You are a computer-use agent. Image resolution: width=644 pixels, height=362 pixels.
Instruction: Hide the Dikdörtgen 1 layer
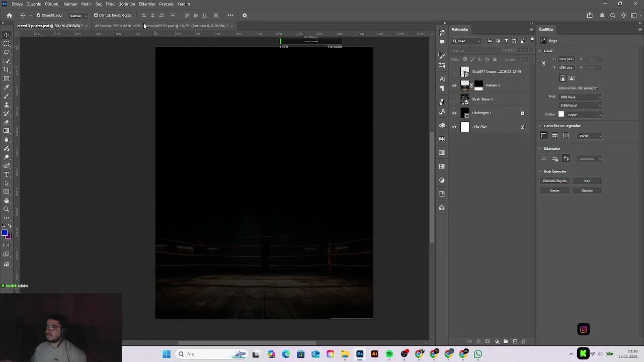point(454,113)
